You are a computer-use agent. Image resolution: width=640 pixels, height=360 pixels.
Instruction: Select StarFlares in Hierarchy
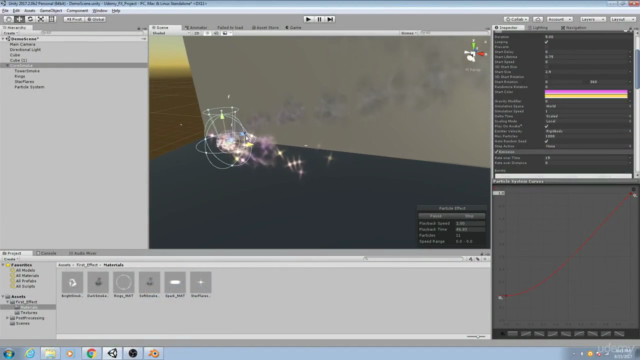(x=24, y=82)
